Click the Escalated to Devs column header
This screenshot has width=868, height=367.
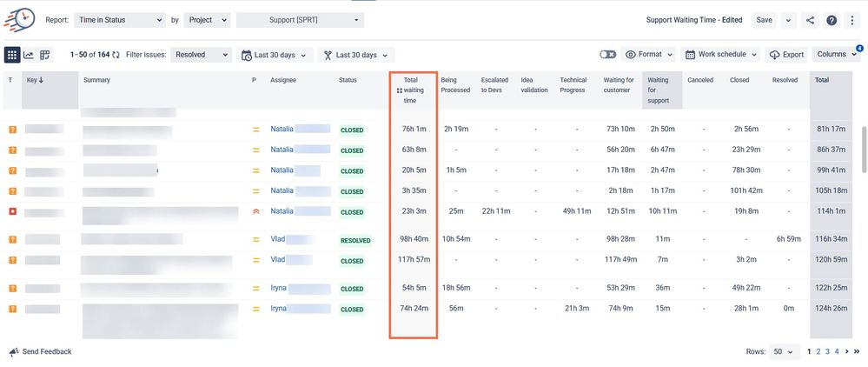coord(494,85)
